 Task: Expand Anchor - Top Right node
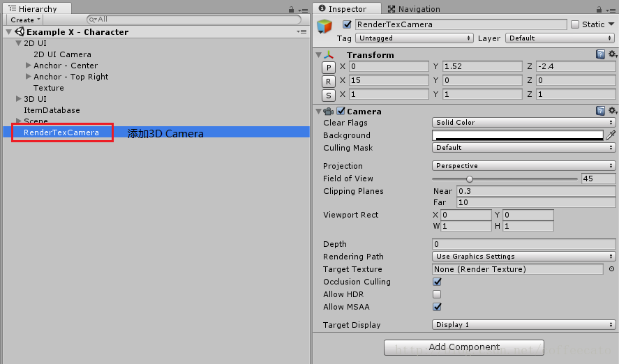29,76
